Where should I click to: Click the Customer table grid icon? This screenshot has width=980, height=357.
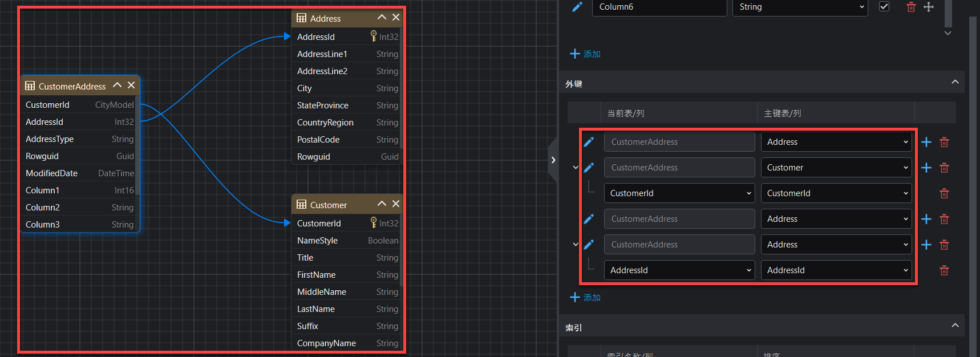tap(302, 205)
